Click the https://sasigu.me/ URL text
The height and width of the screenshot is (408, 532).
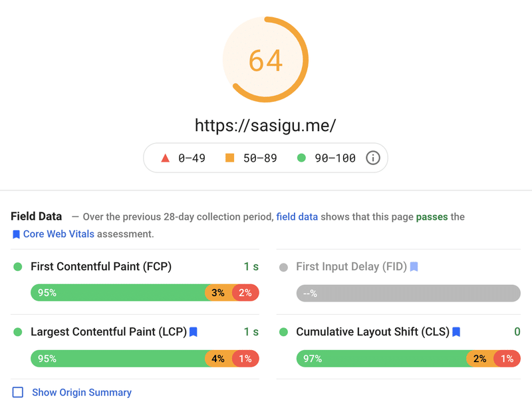[x=265, y=124]
